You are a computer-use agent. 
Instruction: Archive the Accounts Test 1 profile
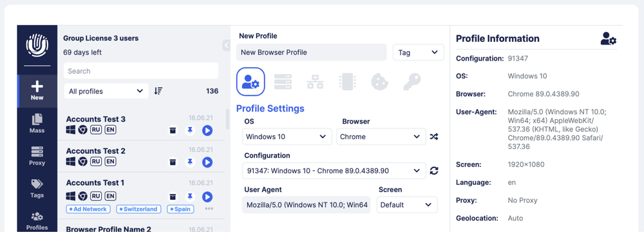(173, 197)
